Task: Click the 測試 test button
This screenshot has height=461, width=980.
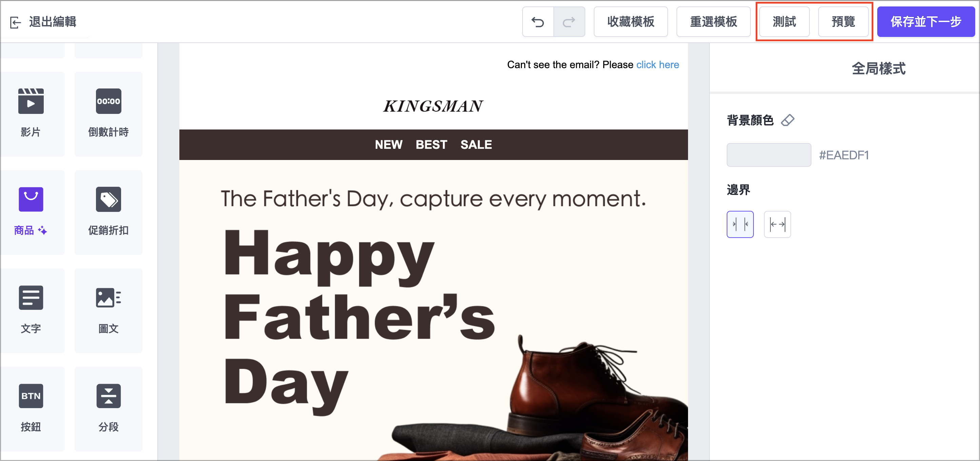Action: point(784,22)
